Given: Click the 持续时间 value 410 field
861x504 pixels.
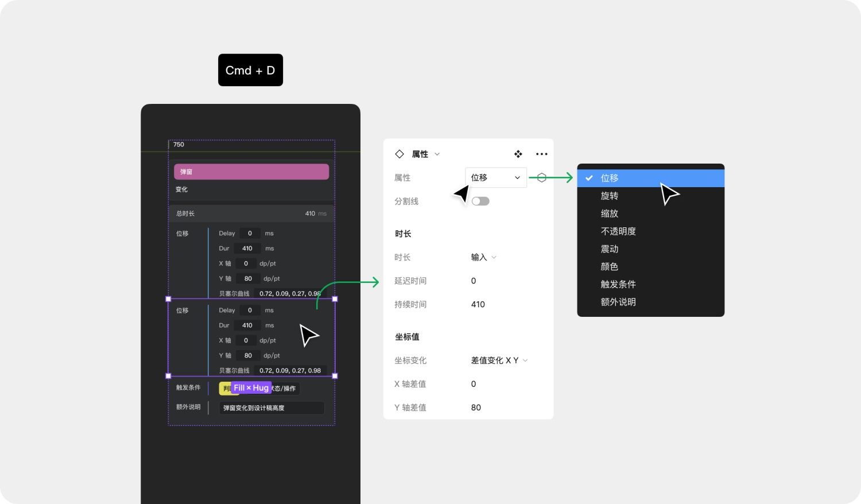Looking at the screenshot, I should 478,304.
